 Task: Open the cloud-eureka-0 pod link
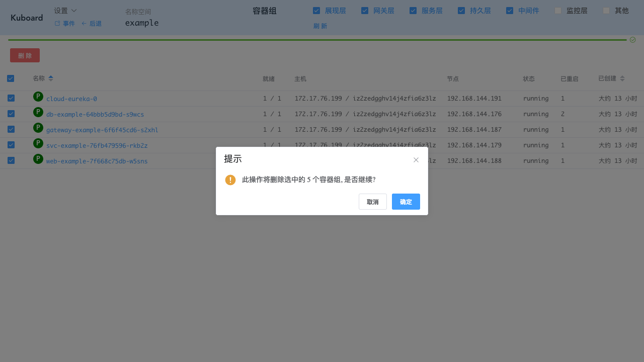pyautogui.click(x=71, y=99)
